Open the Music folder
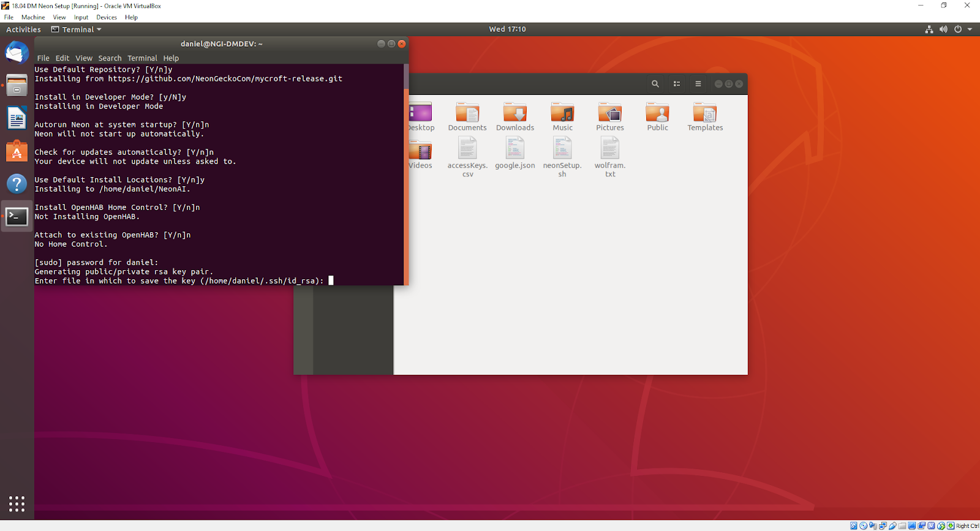Screen dimensions: 980x531 tap(562, 116)
